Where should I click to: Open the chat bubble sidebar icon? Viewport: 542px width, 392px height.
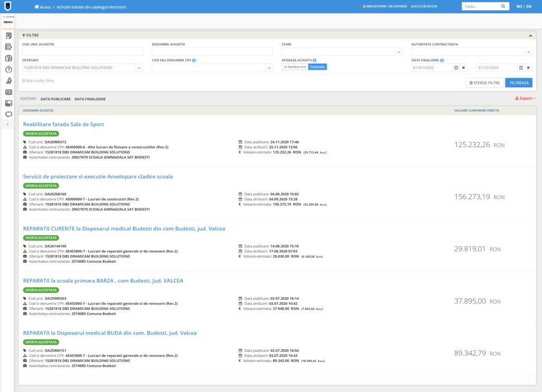pyautogui.click(x=8, y=114)
